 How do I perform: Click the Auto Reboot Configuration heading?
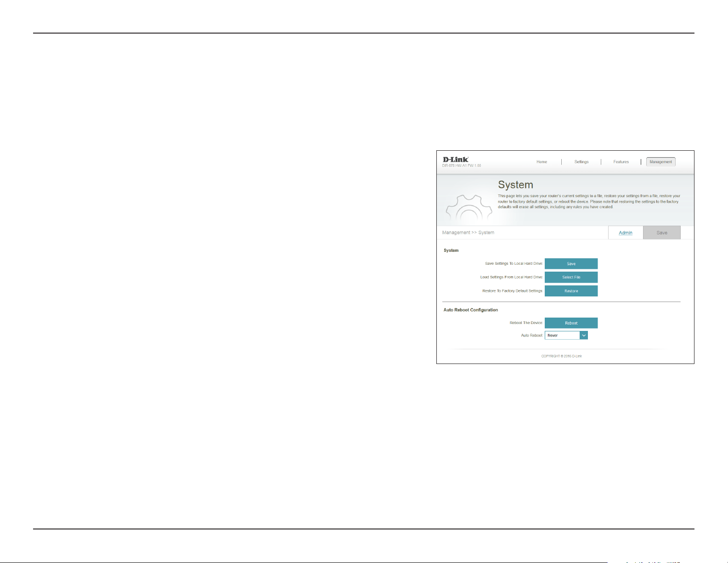pyautogui.click(x=470, y=310)
